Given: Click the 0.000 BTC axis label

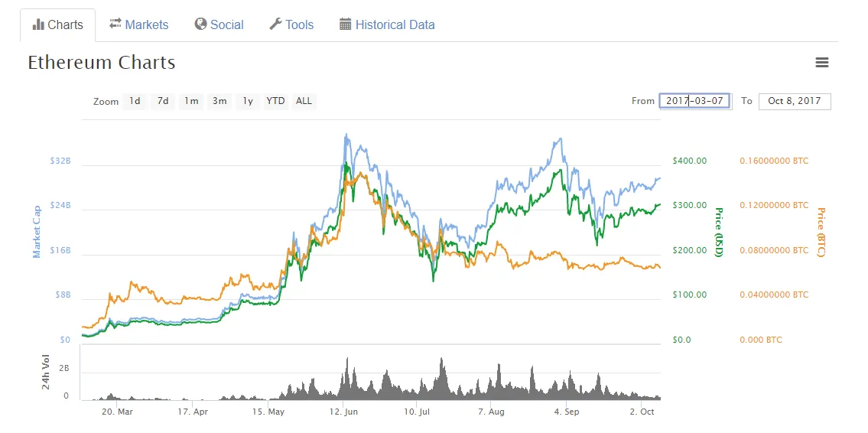Looking at the screenshot, I should (761, 340).
